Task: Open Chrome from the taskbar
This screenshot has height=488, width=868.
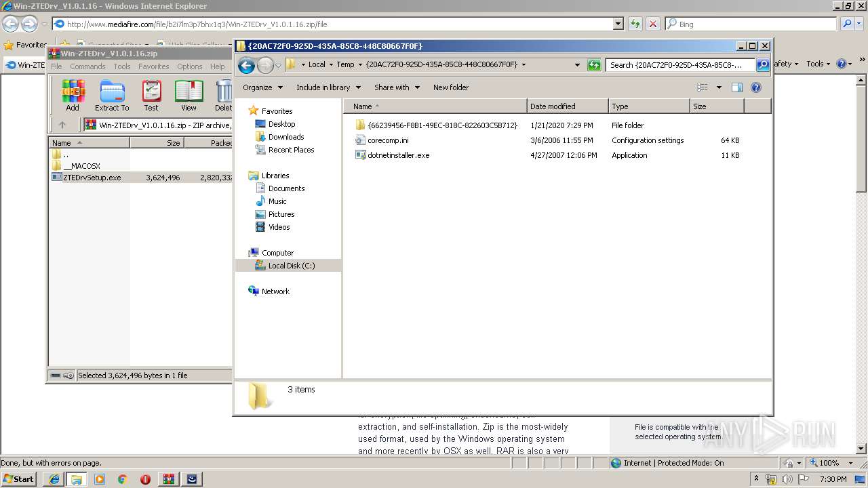Action: click(x=123, y=479)
